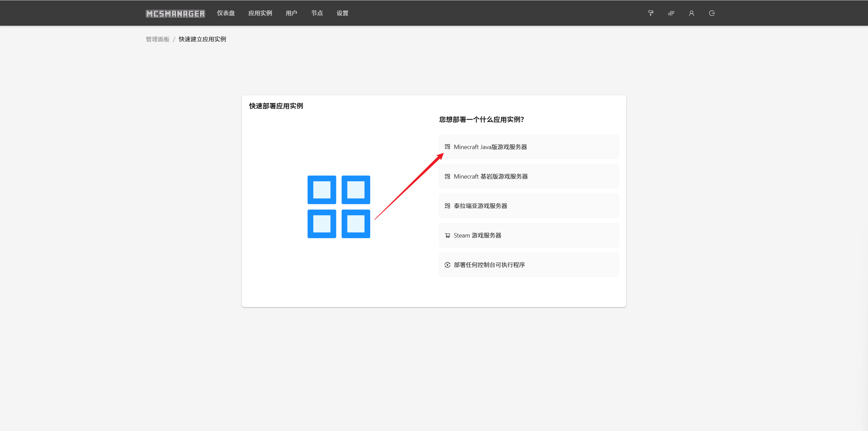
Task: Select the 节点 nodes menu item
Action: click(317, 13)
